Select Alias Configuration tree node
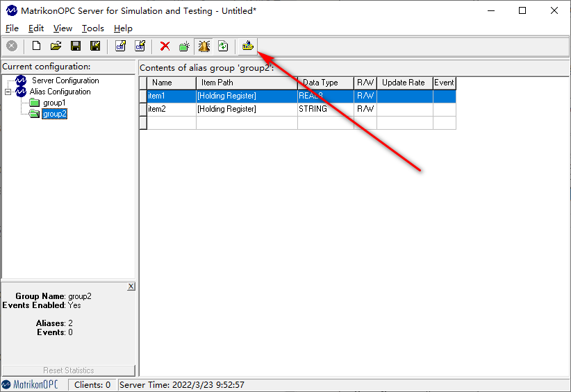 pyautogui.click(x=60, y=92)
